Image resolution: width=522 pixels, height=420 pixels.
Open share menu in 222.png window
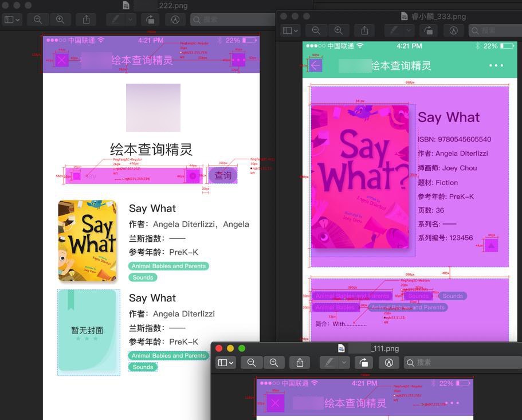(86, 19)
